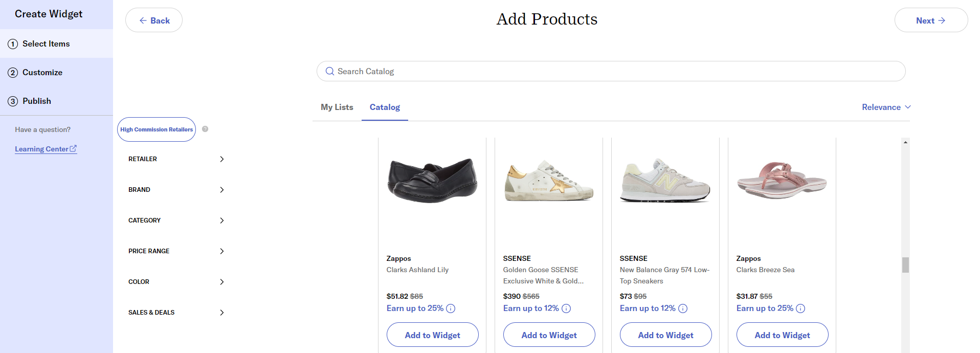Screen dimensions: 980x353
Task: Switch to the My Lists tab
Action: tap(337, 107)
